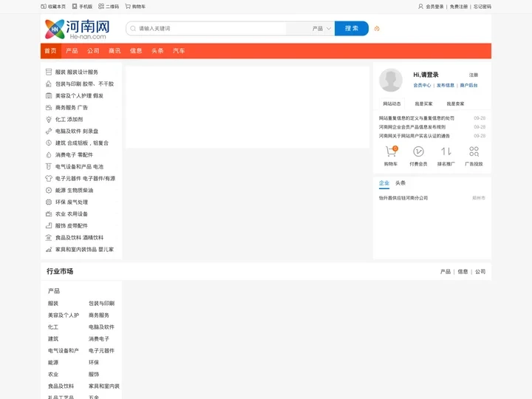Click 免费注册 link in top bar
532x399 pixels.
tap(459, 7)
